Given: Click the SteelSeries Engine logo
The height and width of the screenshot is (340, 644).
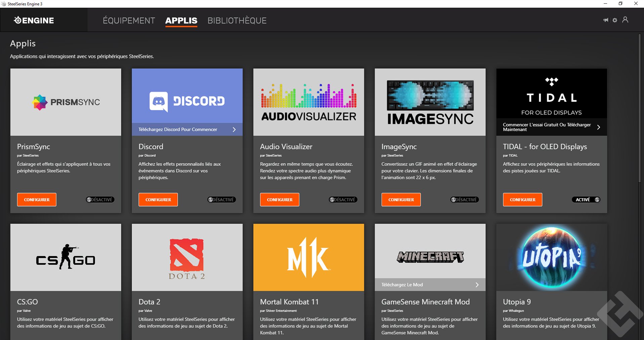Looking at the screenshot, I should [x=34, y=20].
